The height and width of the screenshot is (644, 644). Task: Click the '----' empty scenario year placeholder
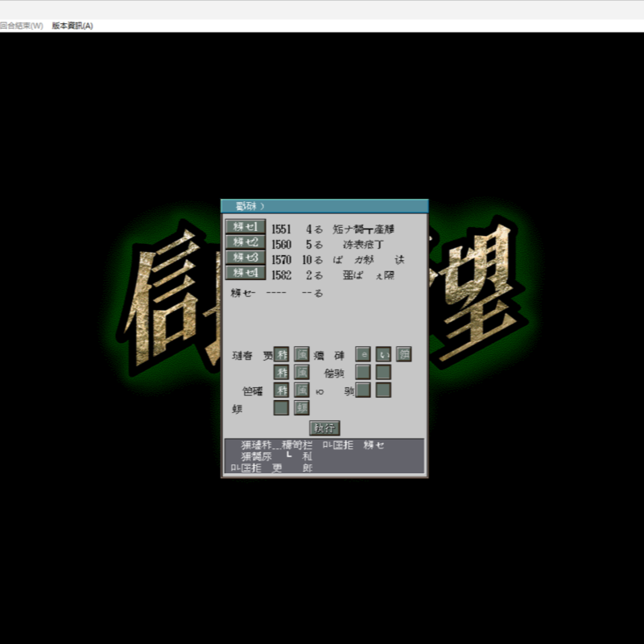pos(276,293)
